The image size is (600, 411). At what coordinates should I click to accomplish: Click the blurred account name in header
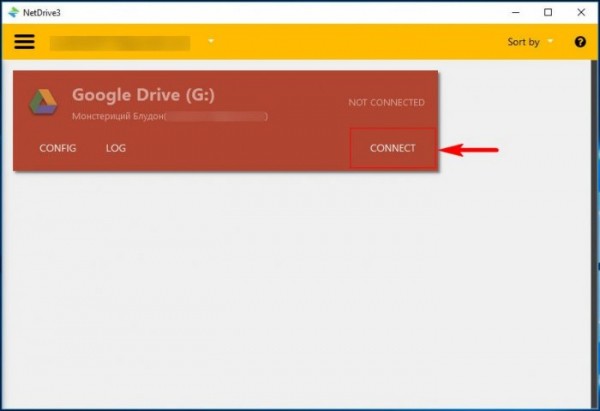point(120,43)
